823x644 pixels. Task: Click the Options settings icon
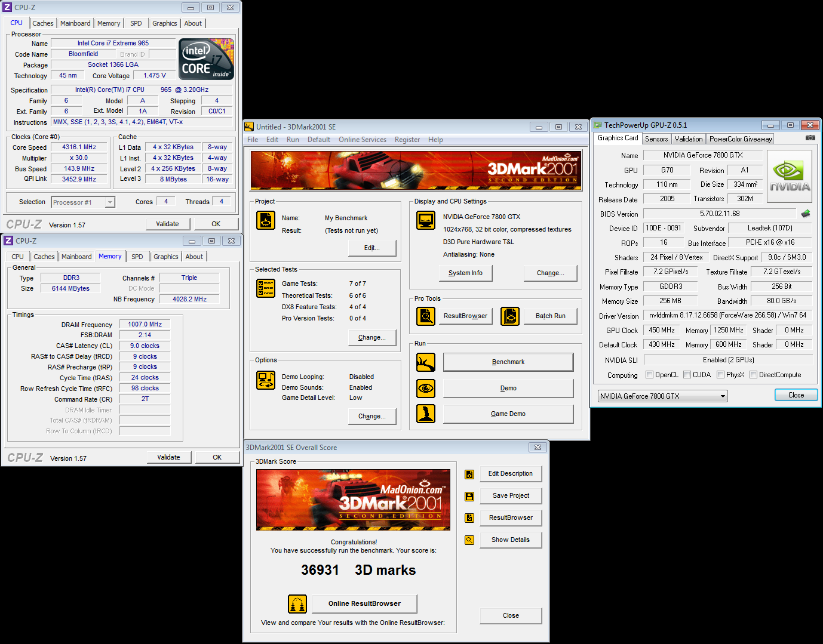pos(266,380)
